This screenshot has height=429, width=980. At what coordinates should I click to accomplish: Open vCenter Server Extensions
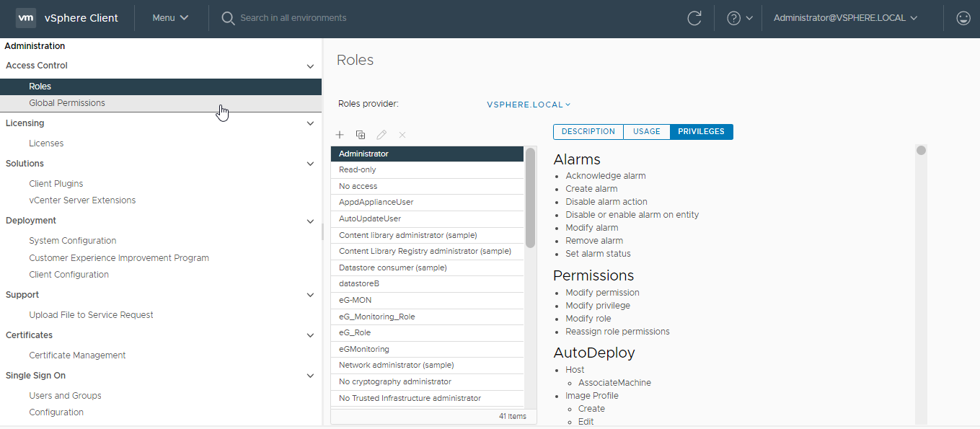tap(82, 200)
